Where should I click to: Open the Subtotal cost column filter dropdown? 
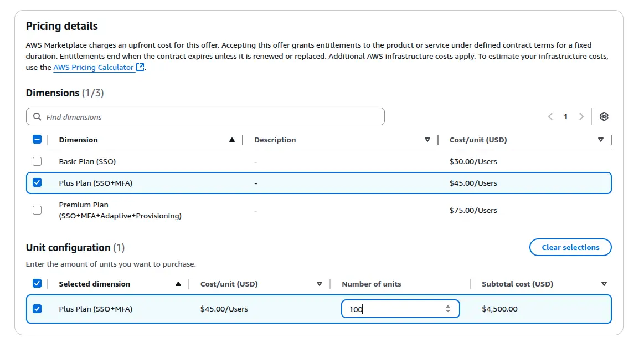pos(604,283)
